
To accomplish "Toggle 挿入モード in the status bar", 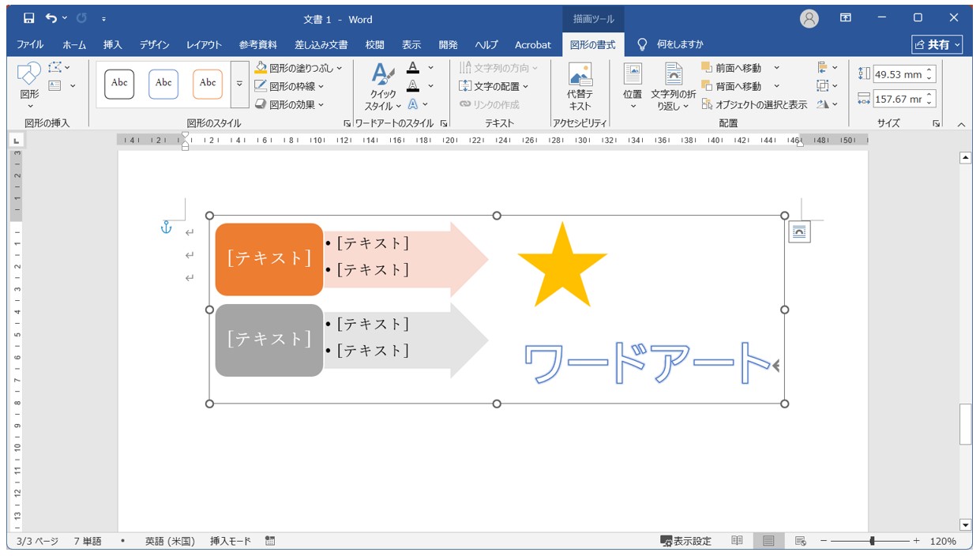I will (x=231, y=541).
